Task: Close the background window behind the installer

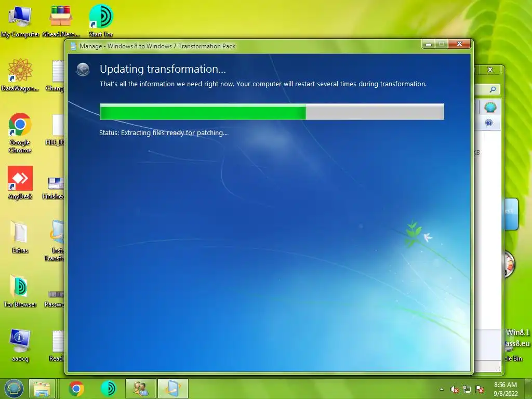Action: pyautogui.click(x=490, y=70)
